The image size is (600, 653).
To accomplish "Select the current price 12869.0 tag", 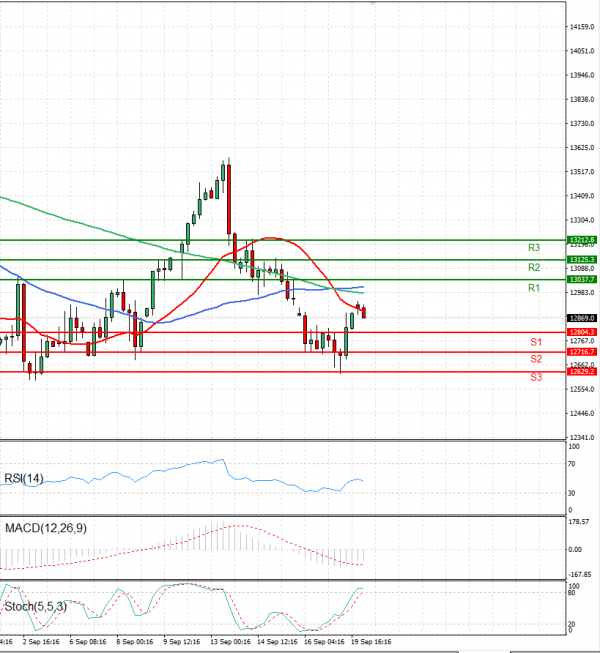I will (x=582, y=318).
